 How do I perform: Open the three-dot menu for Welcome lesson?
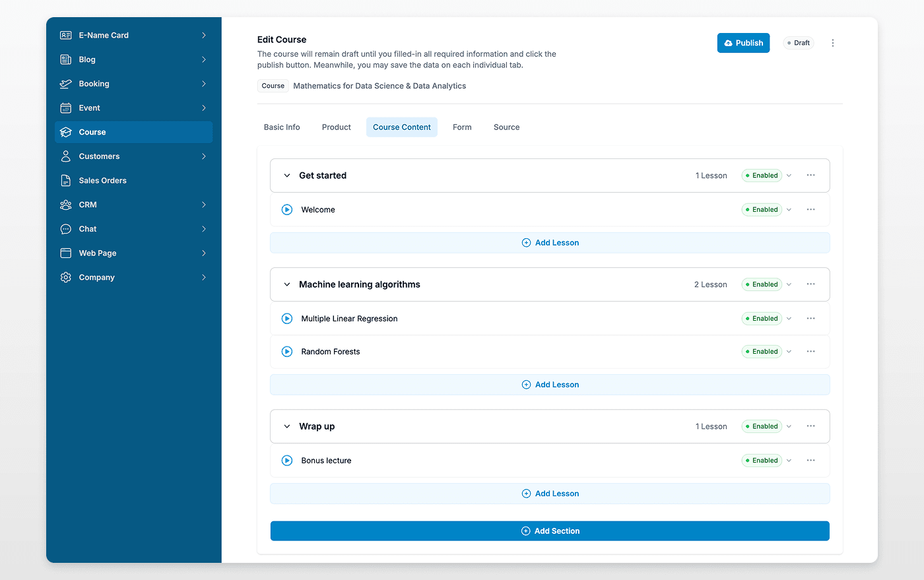click(x=810, y=209)
